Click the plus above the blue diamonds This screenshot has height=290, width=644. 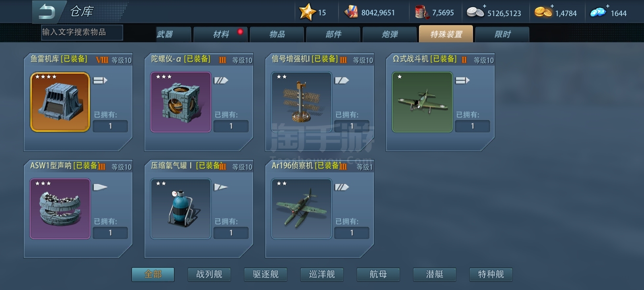607,6
